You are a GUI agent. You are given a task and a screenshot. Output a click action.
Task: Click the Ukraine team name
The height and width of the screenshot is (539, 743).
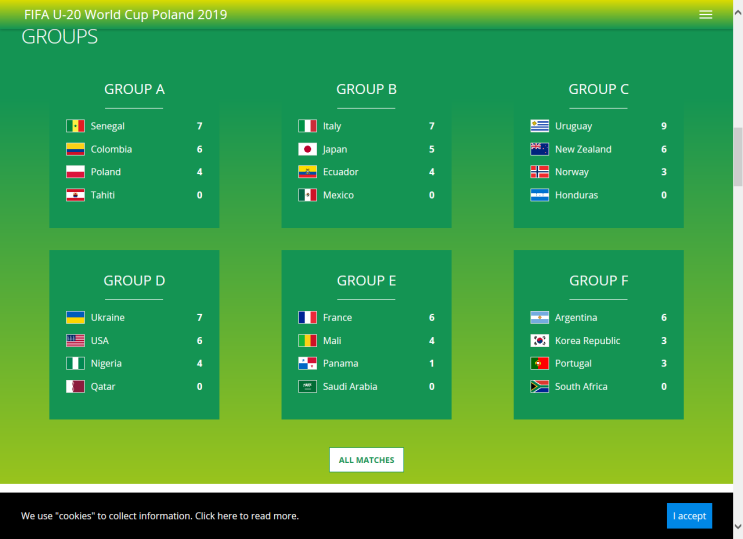tap(108, 318)
